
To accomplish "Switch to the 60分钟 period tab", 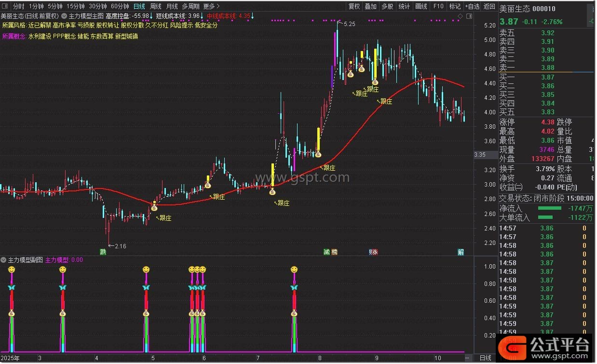I will (120, 6).
